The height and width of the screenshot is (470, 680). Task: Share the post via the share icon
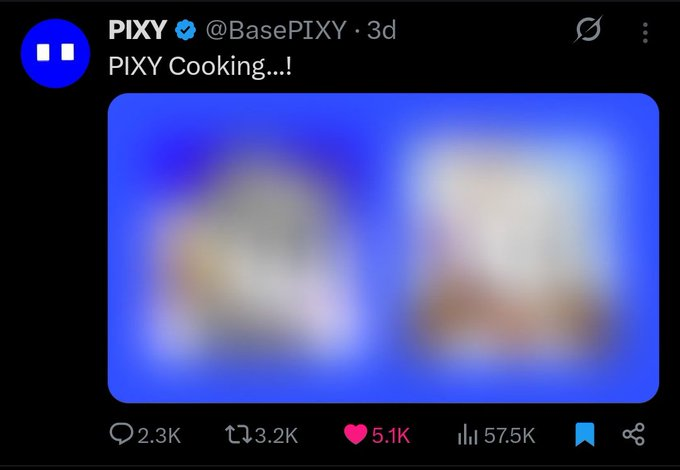pyautogui.click(x=634, y=434)
